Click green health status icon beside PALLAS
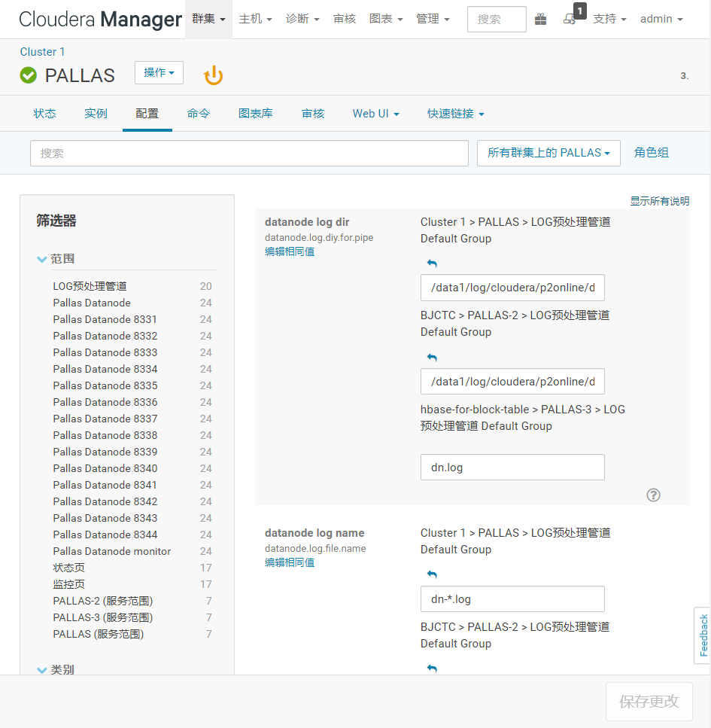711x728 pixels. pos(27,75)
